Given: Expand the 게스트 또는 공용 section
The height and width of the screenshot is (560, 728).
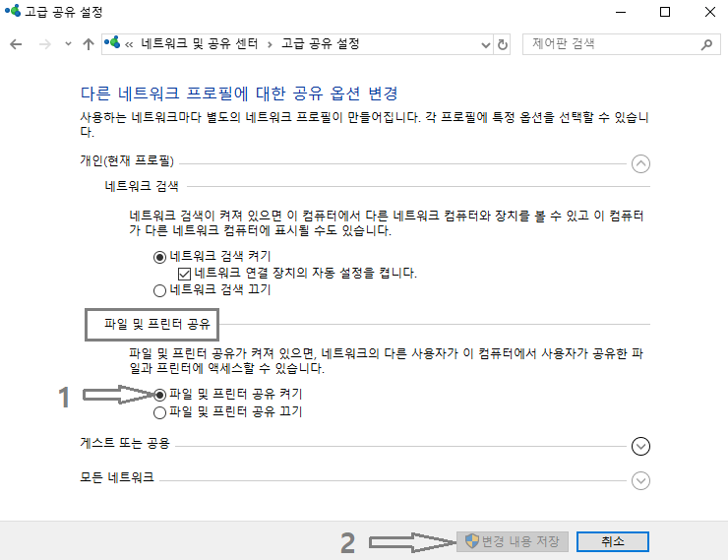Looking at the screenshot, I should point(640,446).
